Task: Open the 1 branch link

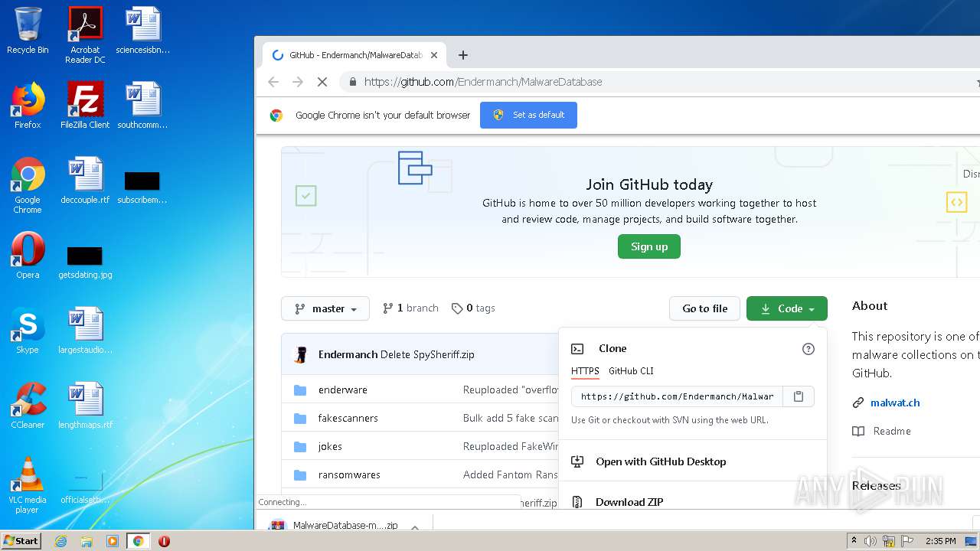Action: [x=410, y=308]
